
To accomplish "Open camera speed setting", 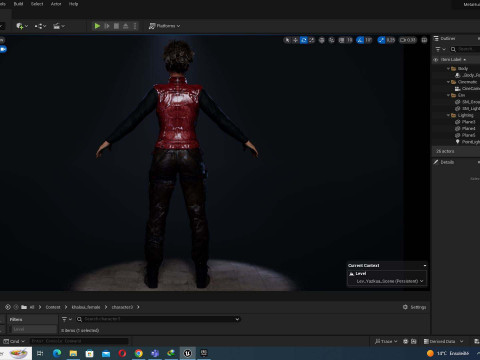I will [x=408, y=40].
